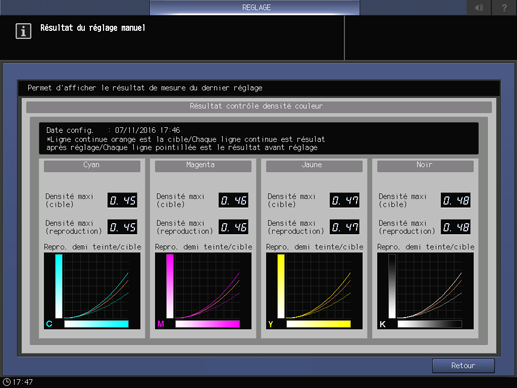Click the Noir reproduction density value 0.48
The height and width of the screenshot is (388, 517).
click(x=455, y=227)
